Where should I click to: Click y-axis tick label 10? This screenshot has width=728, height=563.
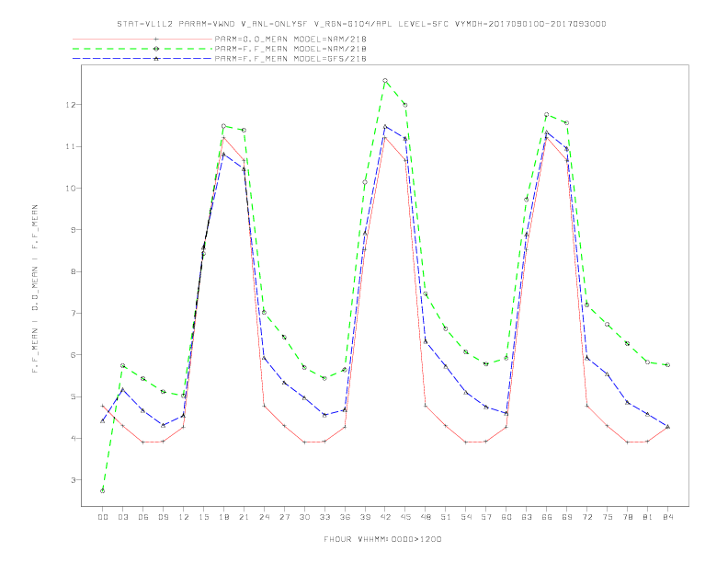point(70,189)
